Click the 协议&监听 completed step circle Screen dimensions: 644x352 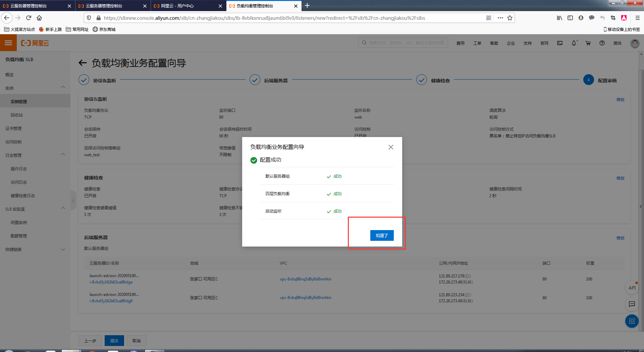tap(84, 80)
